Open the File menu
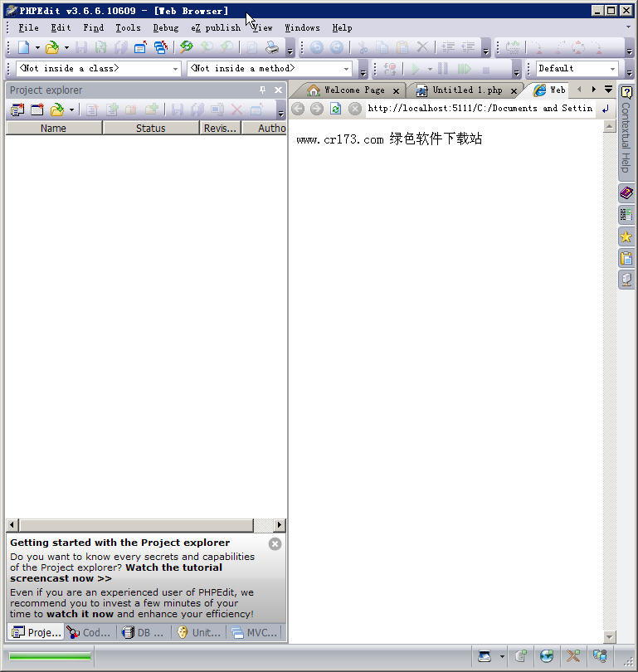 point(28,28)
